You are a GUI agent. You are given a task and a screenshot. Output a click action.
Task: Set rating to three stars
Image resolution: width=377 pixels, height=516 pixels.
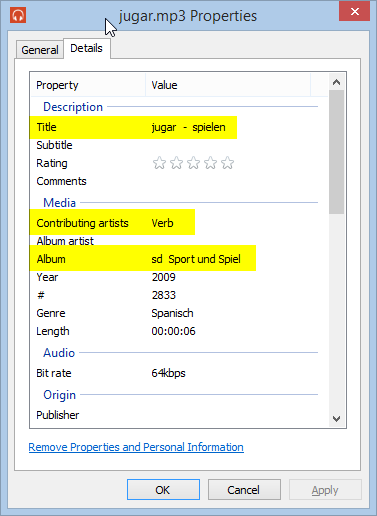tap(193, 163)
